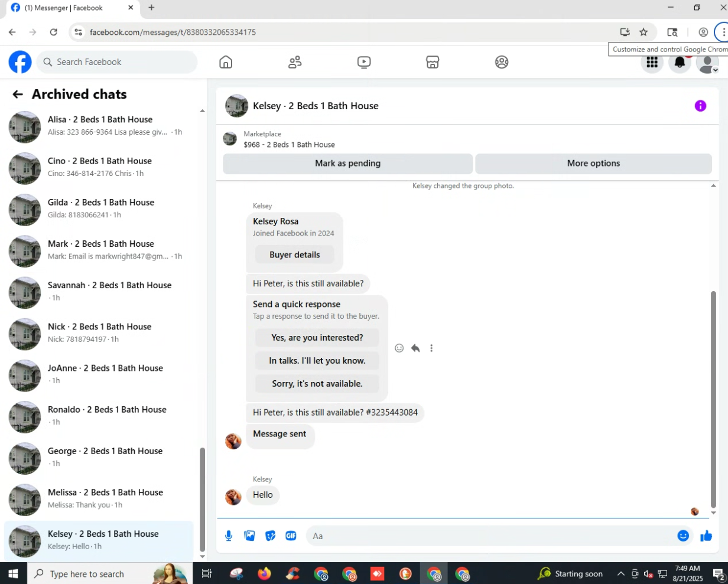728x584 pixels.
Task: Launch Firefox from the taskbar
Action: (264, 574)
